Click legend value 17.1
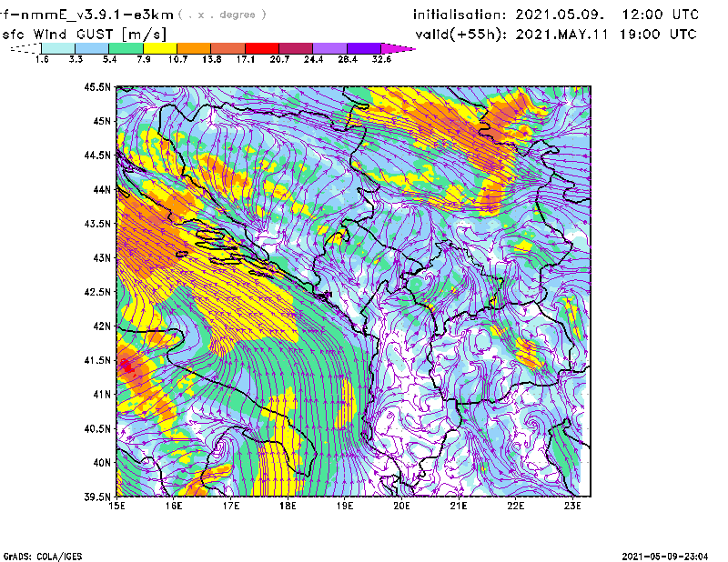728x562 pixels. point(246,59)
